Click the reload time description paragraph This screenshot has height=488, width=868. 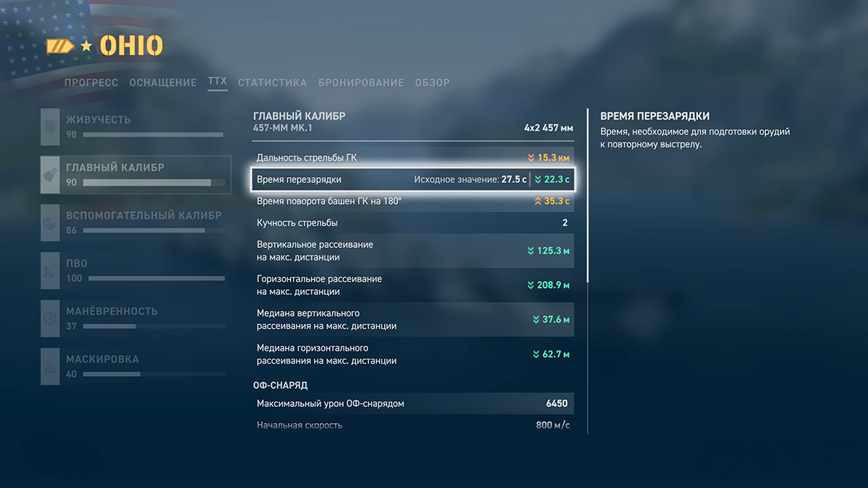[x=695, y=138]
